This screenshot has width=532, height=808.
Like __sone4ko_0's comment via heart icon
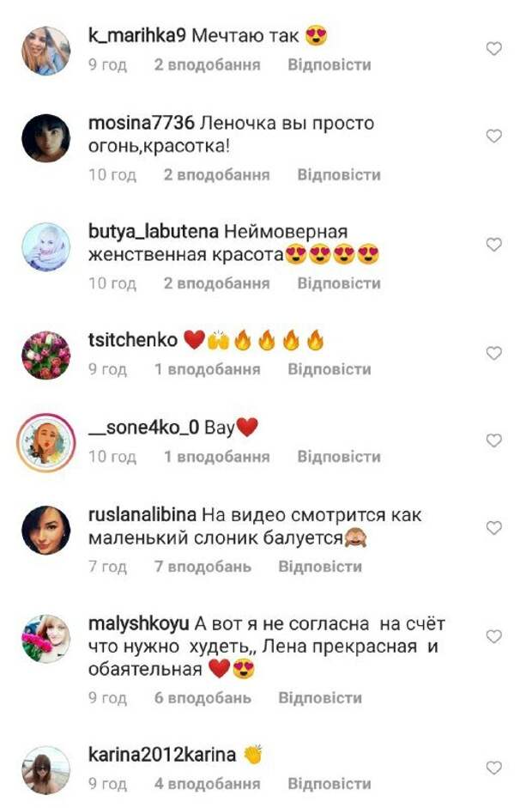[x=494, y=440]
